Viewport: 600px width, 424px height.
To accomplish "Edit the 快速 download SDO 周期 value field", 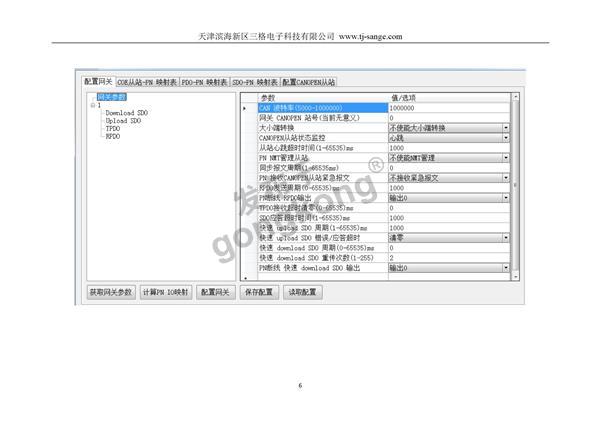I will coord(449,248).
